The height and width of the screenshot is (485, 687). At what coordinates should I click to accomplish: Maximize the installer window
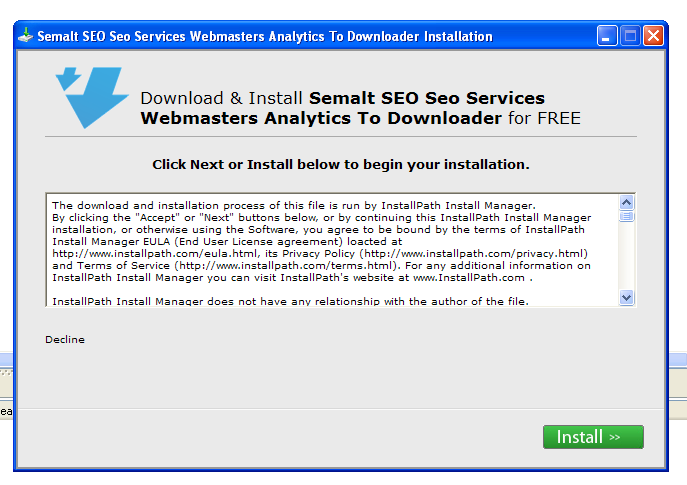pos(630,36)
